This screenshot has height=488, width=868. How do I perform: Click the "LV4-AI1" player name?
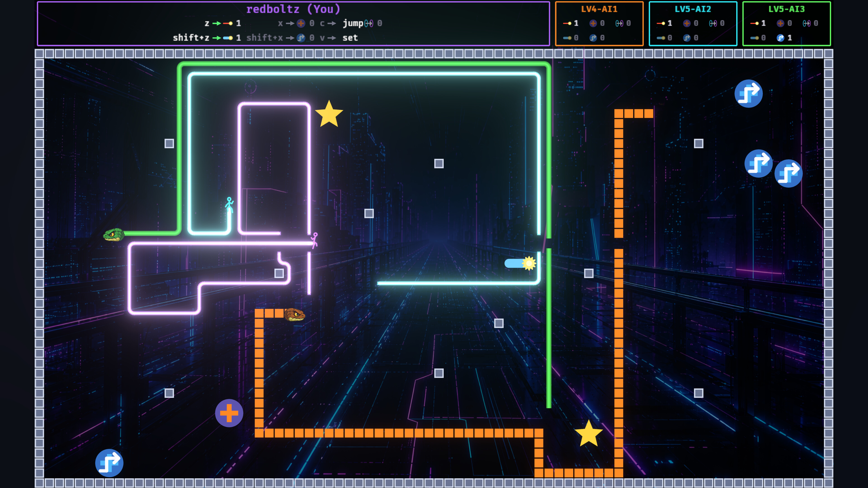coord(599,9)
